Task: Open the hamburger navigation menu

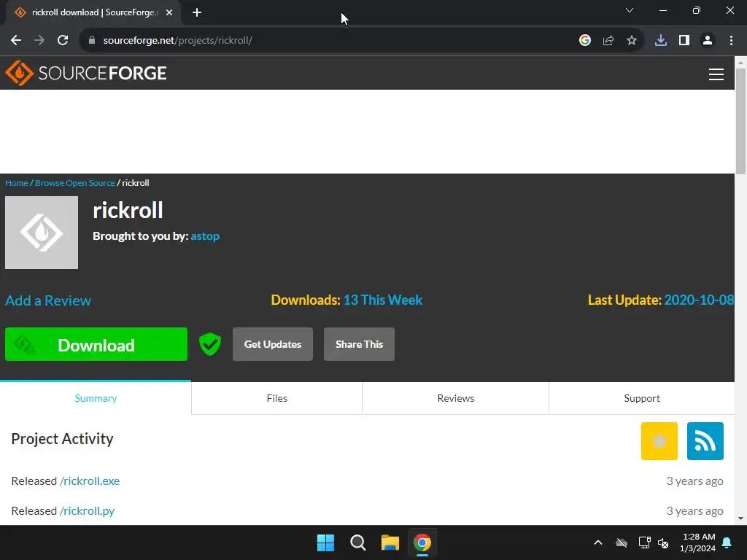Action: click(x=716, y=74)
